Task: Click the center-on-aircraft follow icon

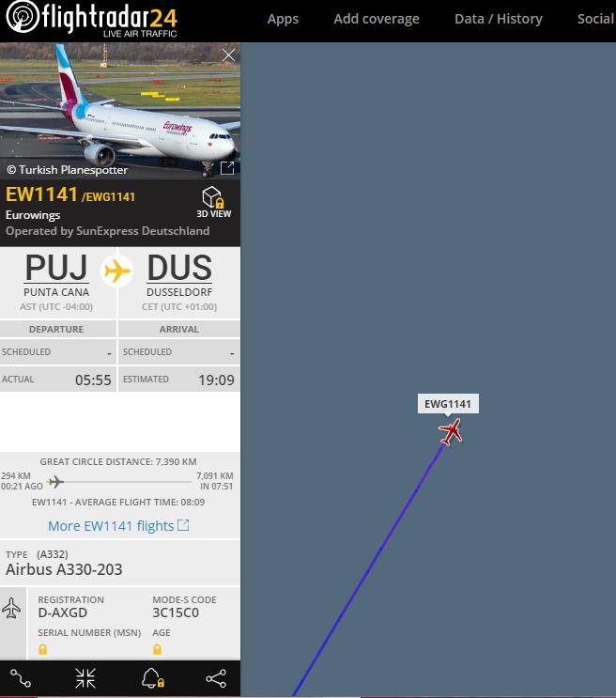Action: pos(85,678)
